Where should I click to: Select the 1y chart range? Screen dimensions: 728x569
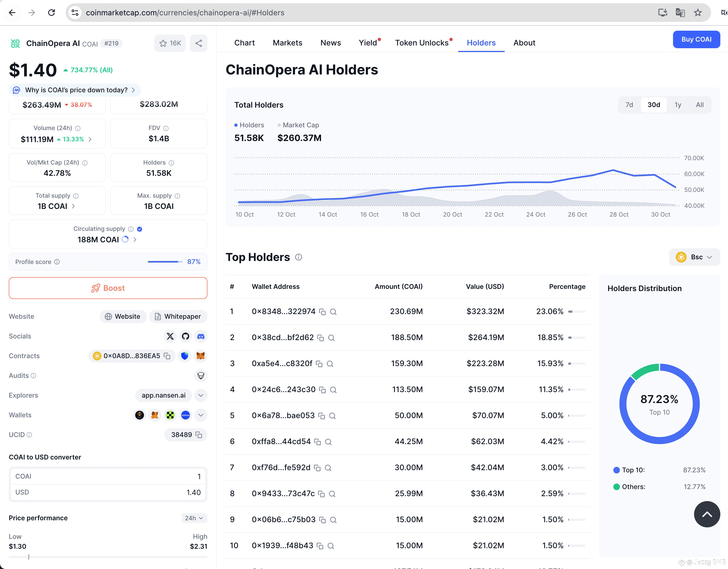(x=678, y=105)
